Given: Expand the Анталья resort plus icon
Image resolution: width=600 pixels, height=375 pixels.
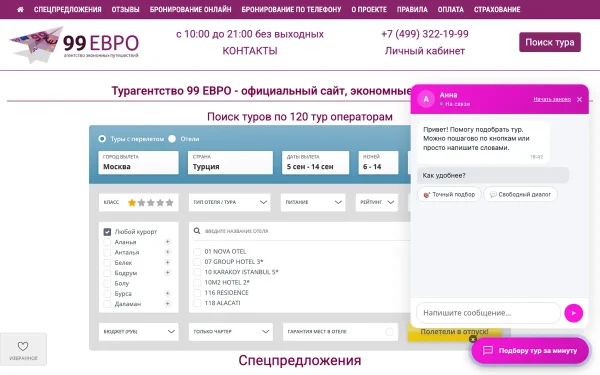Looking at the screenshot, I should pos(168,252).
